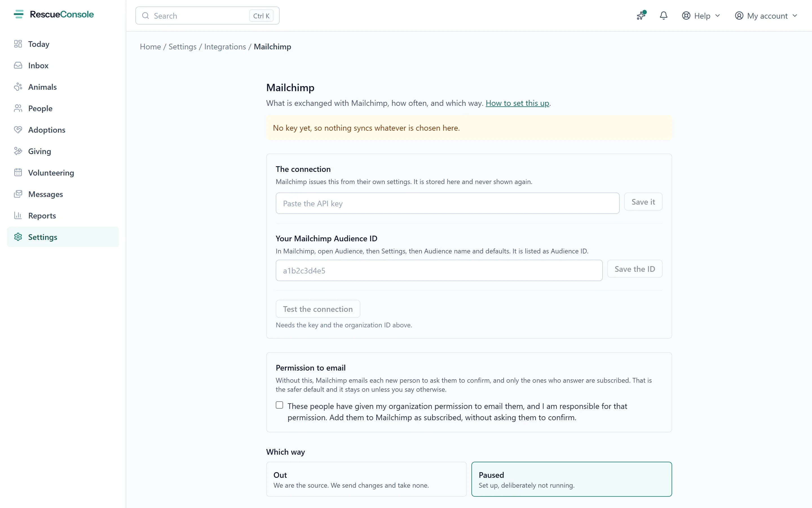
Task: Open the Today dashboard icon
Action: coord(18,44)
